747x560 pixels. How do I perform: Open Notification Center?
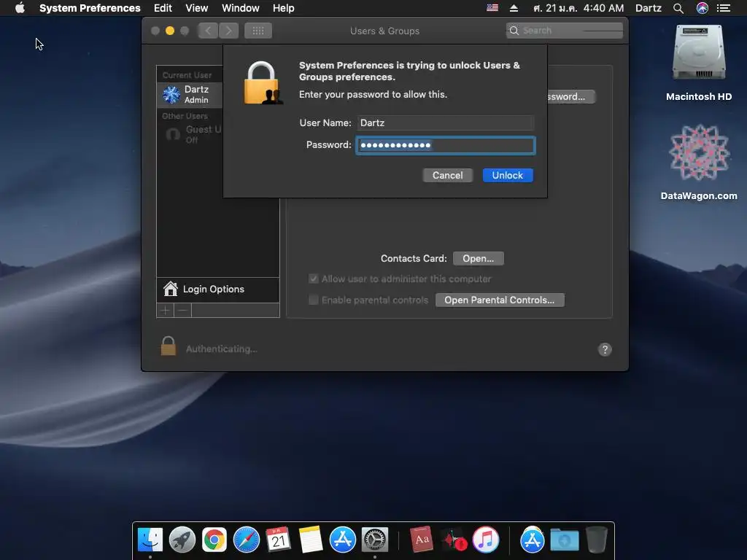[724, 8]
